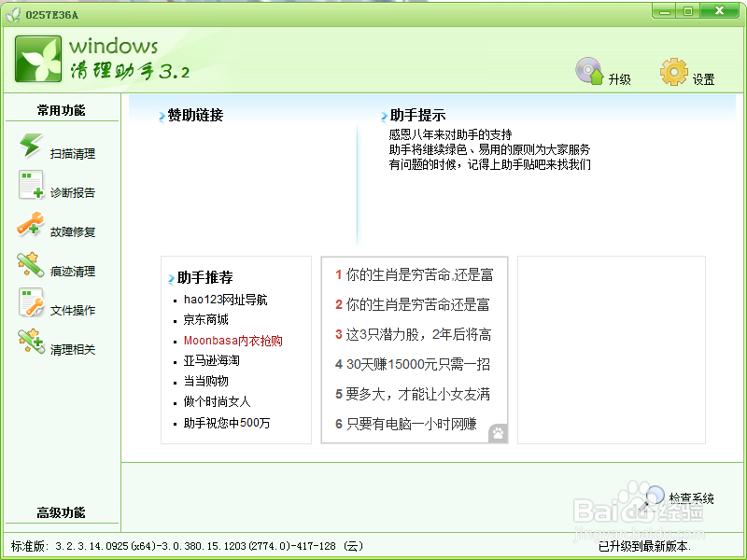The height and width of the screenshot is (560, 747).
Task: Open 助手祝您中500万 link
Action: click(227, 423)
